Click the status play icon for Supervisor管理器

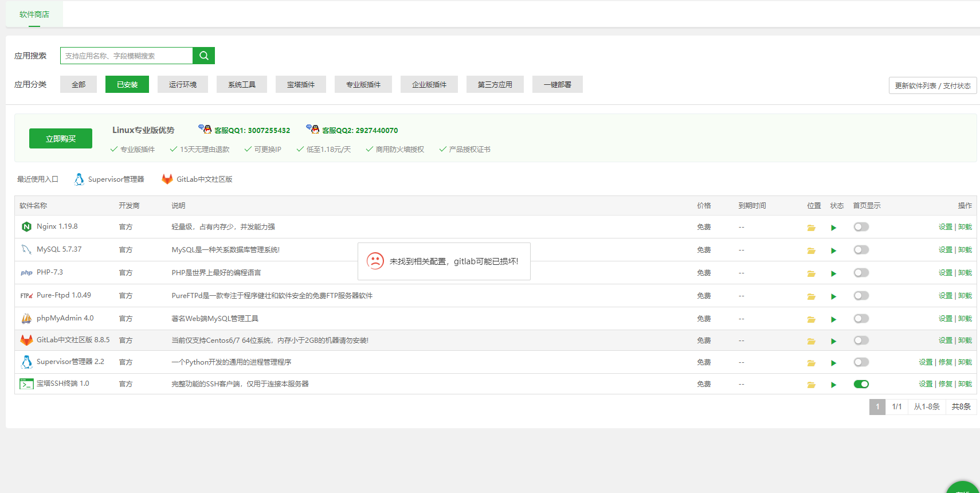(833, 363)
